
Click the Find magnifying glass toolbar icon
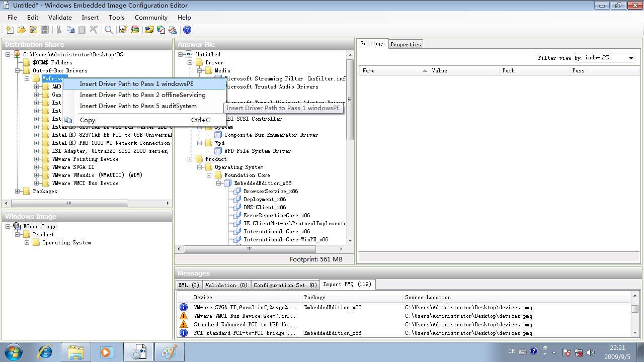click(x=108, y=30)
